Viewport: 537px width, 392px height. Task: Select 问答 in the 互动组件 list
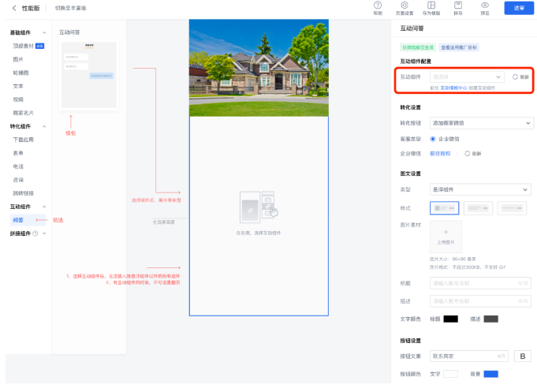tap(18, 220)
